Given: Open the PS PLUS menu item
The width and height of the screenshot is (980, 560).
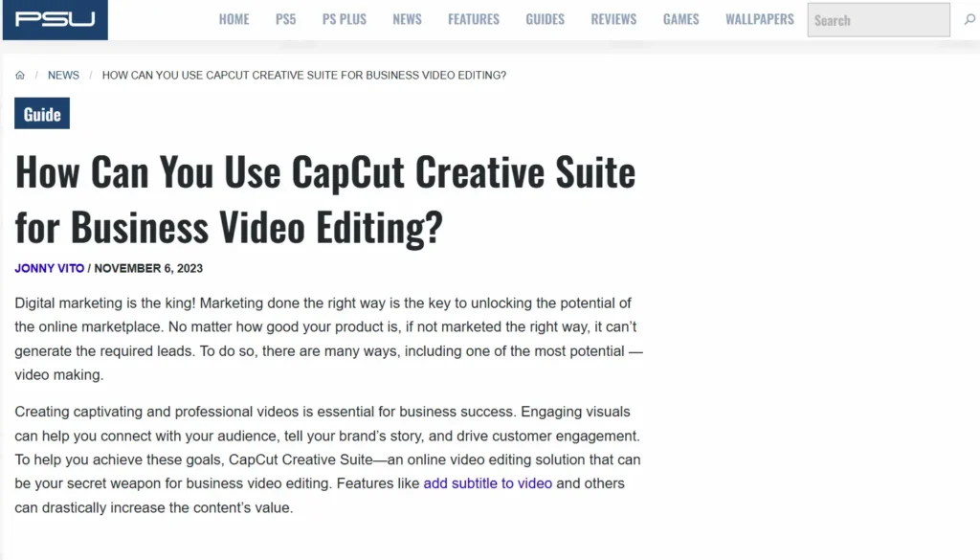Looking at the screenshot, I should (x=345, y=19).
